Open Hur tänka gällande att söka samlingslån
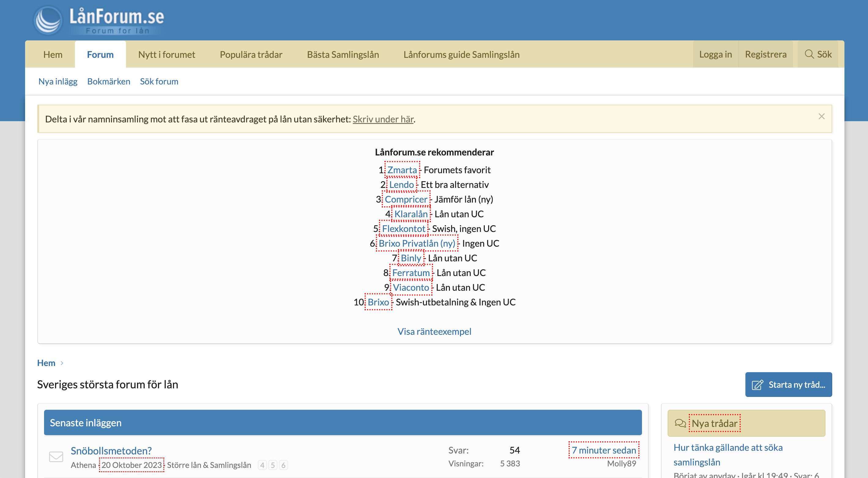Screen dimensions: 868x478 pyautogui.click(x=728, y=454)
